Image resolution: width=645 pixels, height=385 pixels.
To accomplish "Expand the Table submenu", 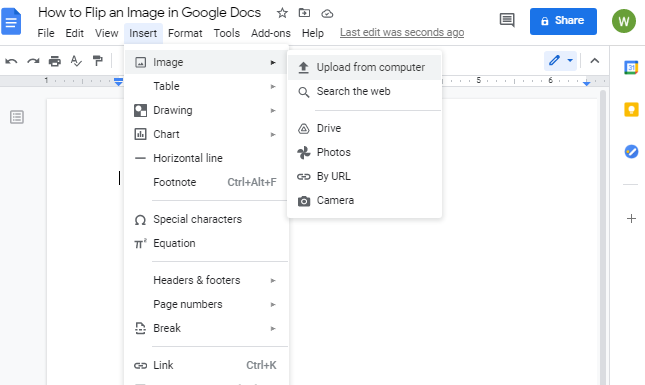I will click(206, 86).
